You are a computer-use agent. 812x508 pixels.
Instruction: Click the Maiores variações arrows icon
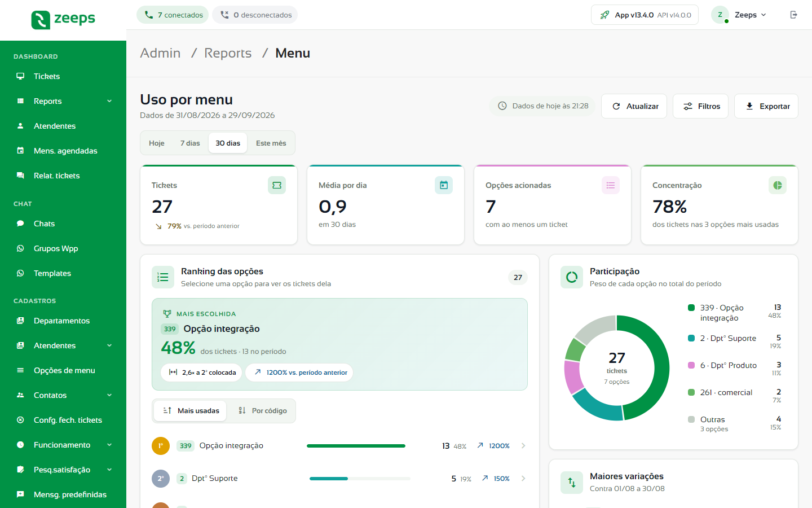(x=572, y=482)
